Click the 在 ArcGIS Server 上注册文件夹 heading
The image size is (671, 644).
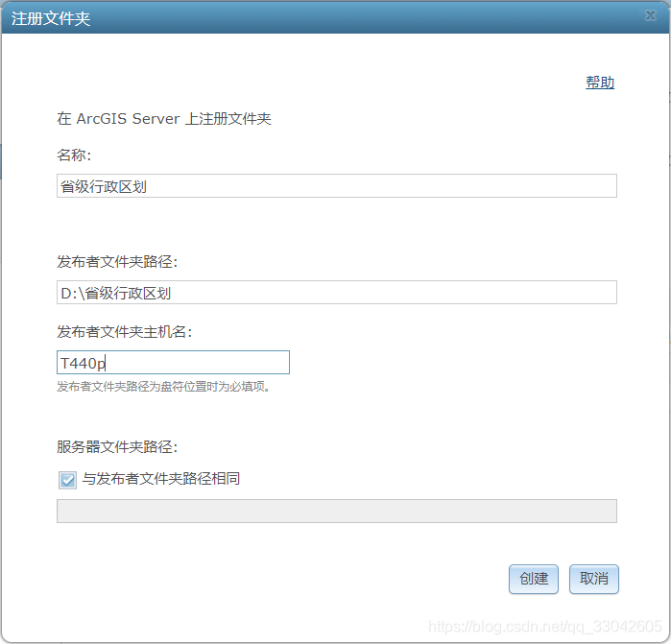(164, 118)
